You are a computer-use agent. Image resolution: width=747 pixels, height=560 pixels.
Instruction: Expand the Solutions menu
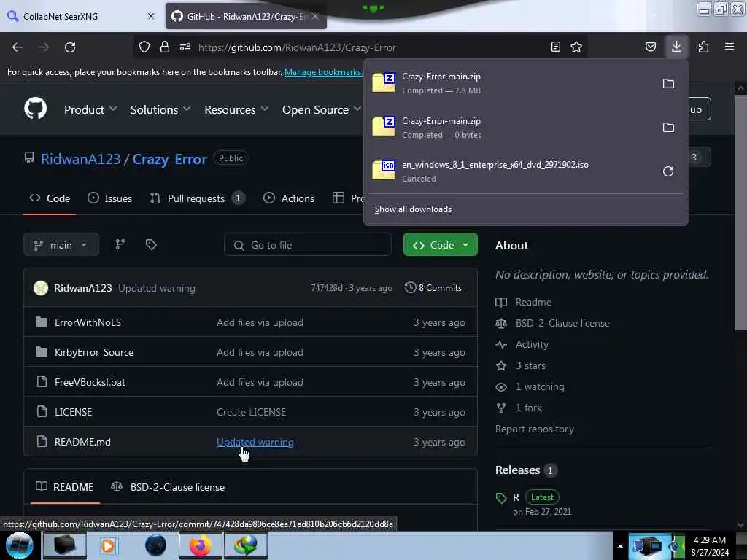click(x=160, y=109)
